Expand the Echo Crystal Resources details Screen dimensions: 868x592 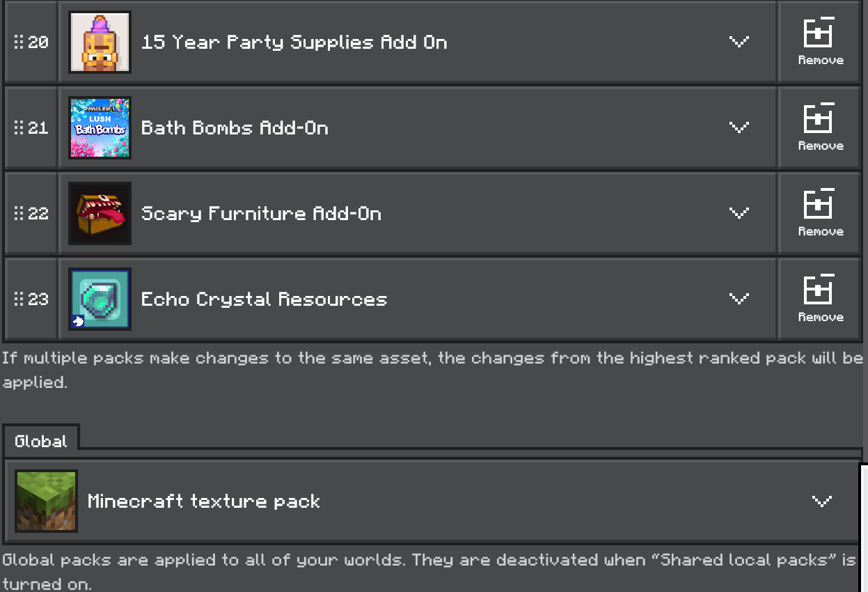click(738, 299)
